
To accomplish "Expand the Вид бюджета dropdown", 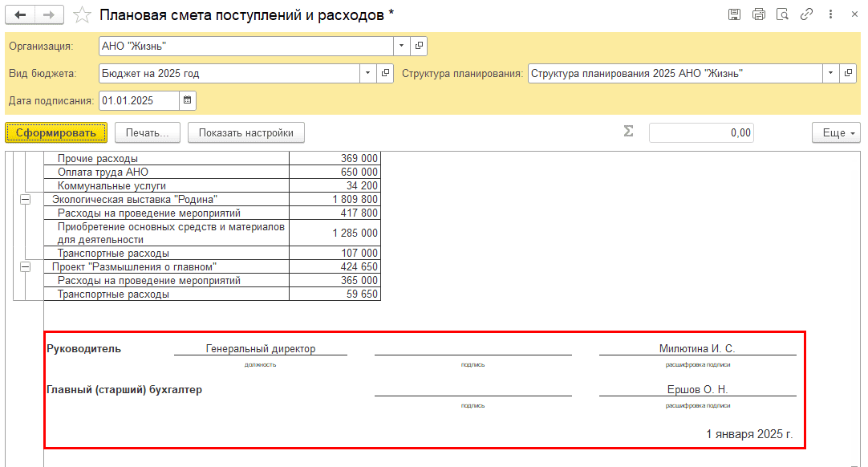I will (x=367, y=73).
